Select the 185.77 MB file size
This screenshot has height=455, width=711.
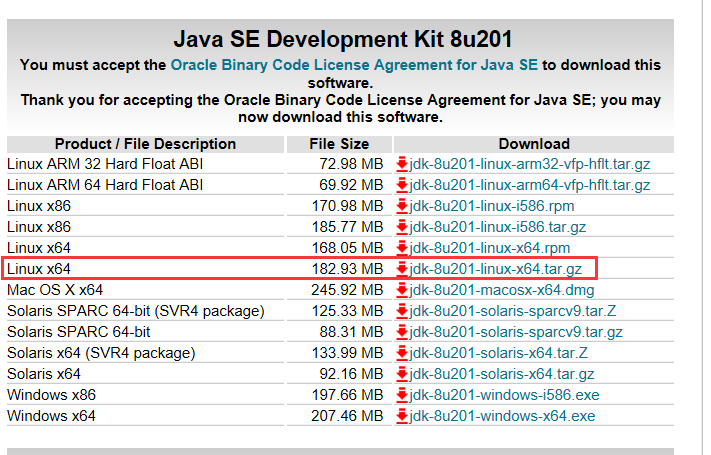tap(347, 227)
